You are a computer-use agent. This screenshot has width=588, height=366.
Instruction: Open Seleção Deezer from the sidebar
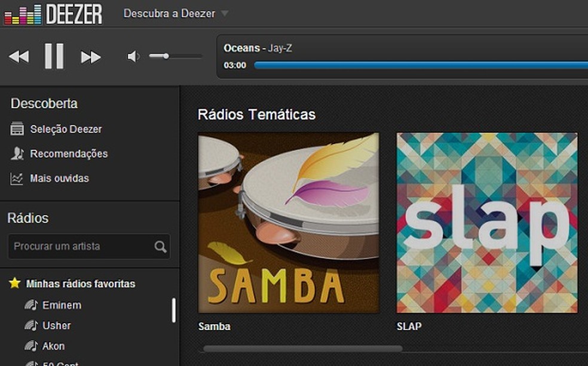click(x=66, y=129)
